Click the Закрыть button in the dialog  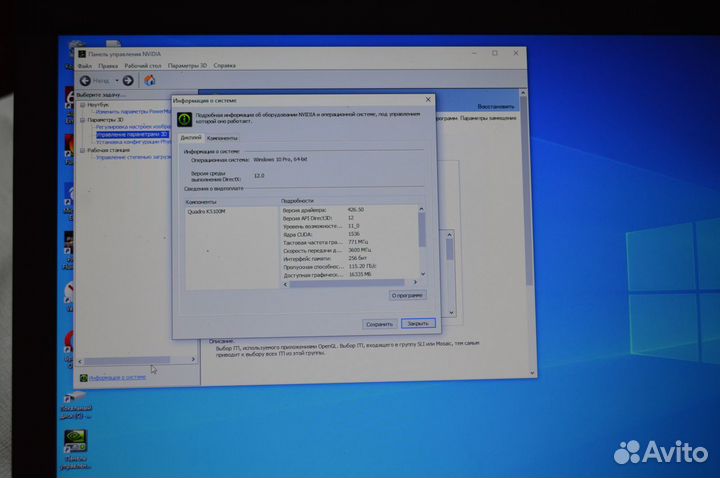click(x=418, y=324)
